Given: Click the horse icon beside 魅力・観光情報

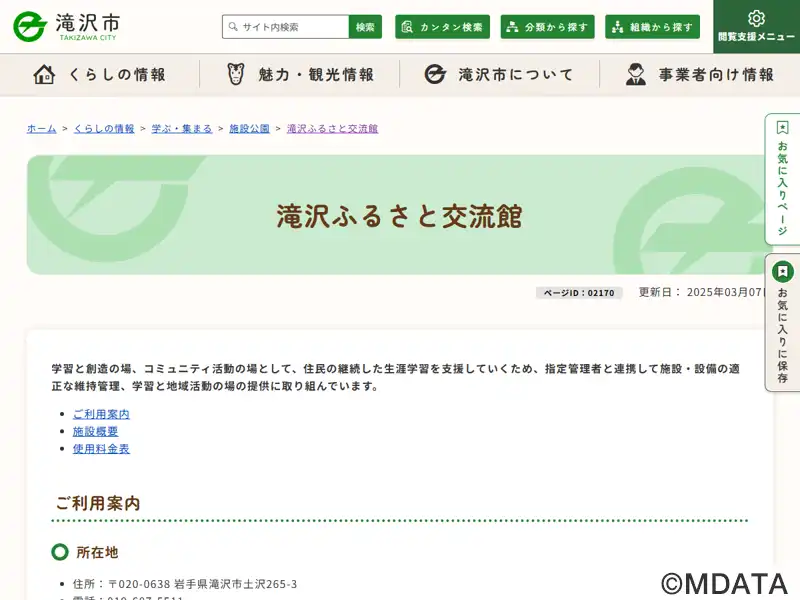Looking at the screenshot, I should coord(236,74).
